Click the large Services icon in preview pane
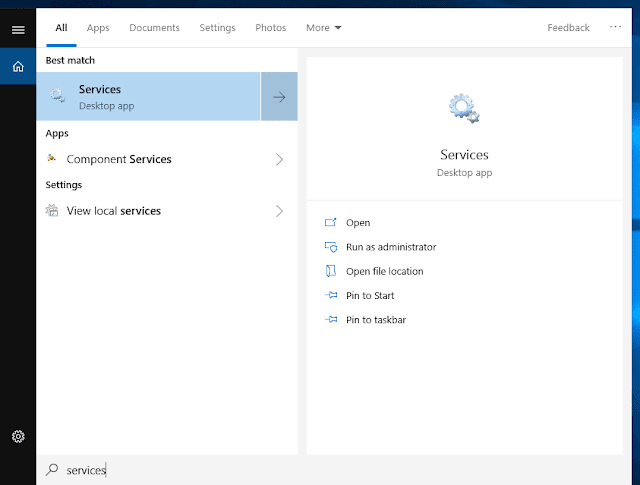Screen dimensions: 640x485 point(464,108)
